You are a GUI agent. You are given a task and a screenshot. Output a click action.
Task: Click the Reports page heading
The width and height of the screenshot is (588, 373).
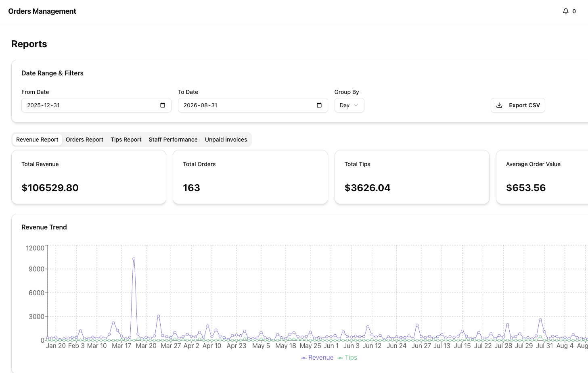point(29,44)
